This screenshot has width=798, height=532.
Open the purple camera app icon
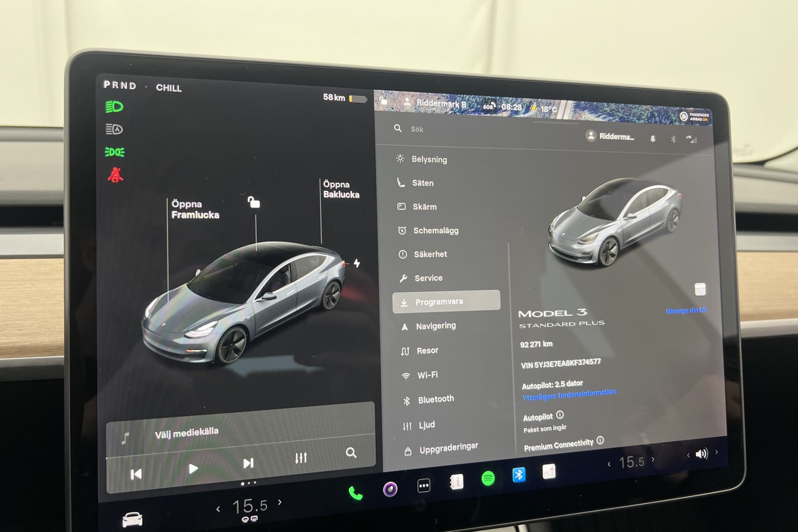pos(390,489)
